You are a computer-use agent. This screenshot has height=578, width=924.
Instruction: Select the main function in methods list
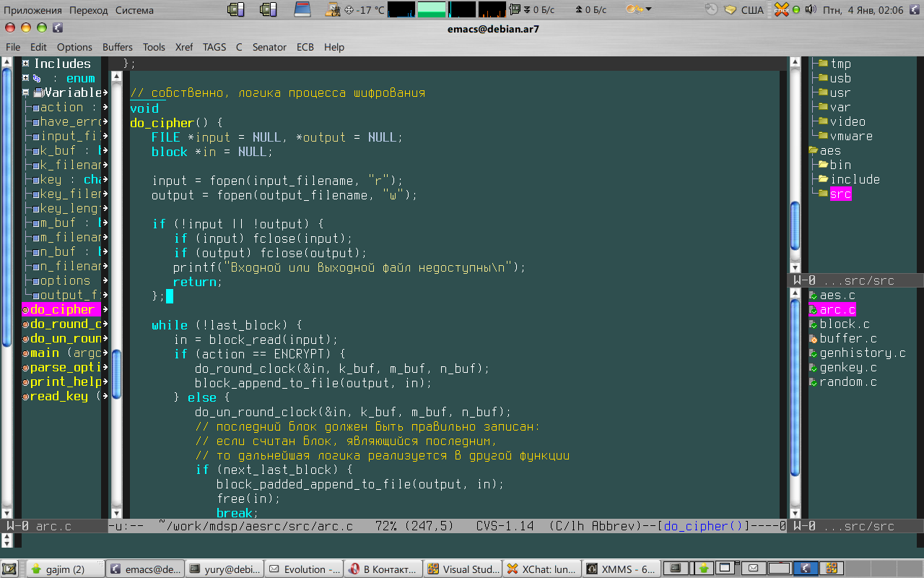[45, 353]
